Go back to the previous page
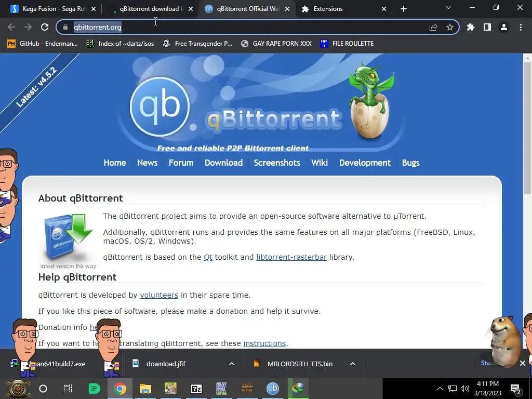Viewport: 532px width, 399px height. point(11,27)
